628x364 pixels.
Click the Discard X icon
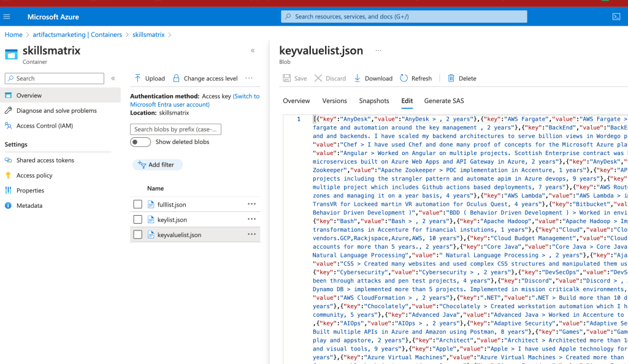click(318, 78)
